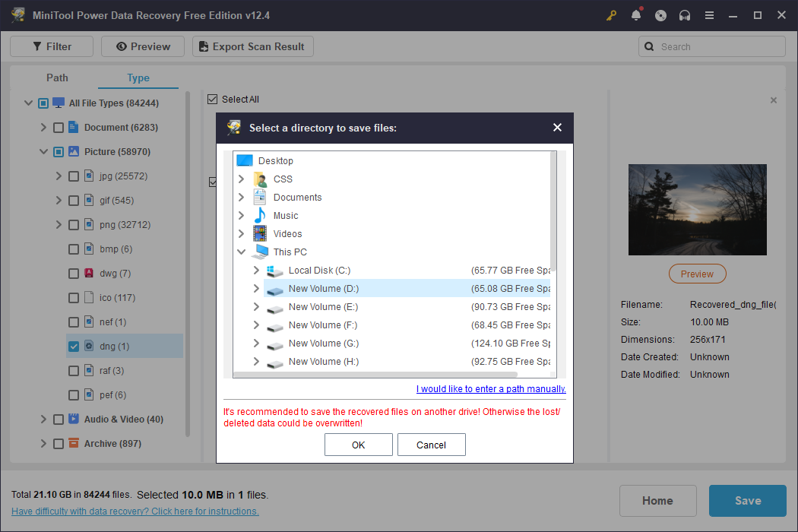Expand the CSS folder in directory tree
Viewport: 798px width, 532px height.
point(241,179)
